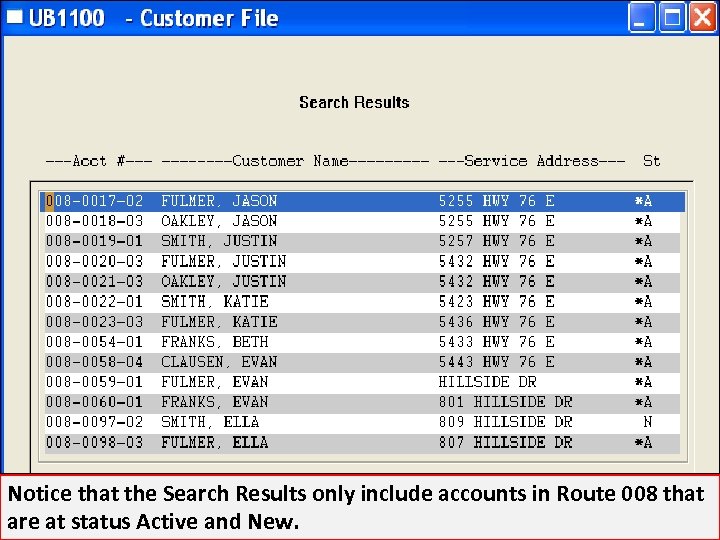The height and width of the screenshot is (540, 720).
Task: Click address 5257 HWY 76 E
Action: tap(496, 241)
